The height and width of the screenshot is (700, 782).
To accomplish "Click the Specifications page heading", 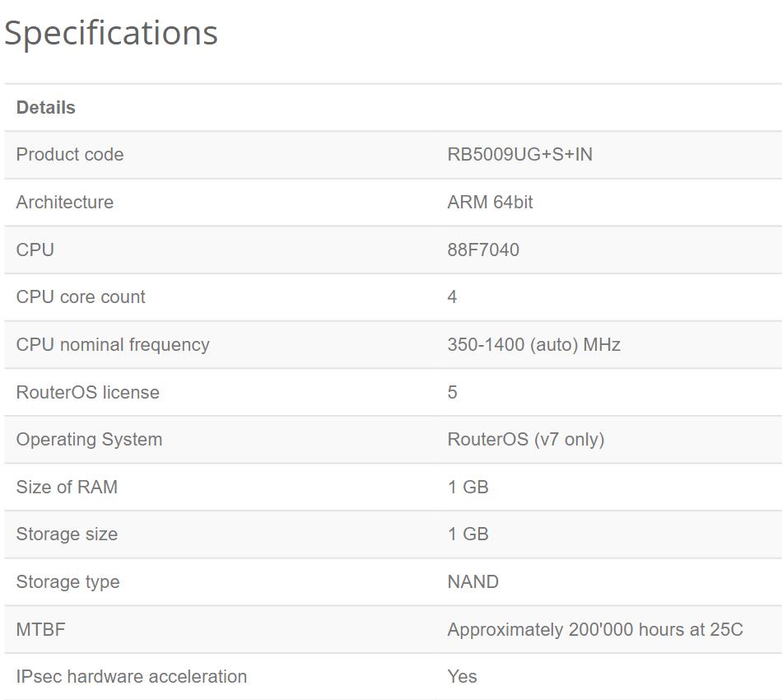I will [x=111, y=33].
